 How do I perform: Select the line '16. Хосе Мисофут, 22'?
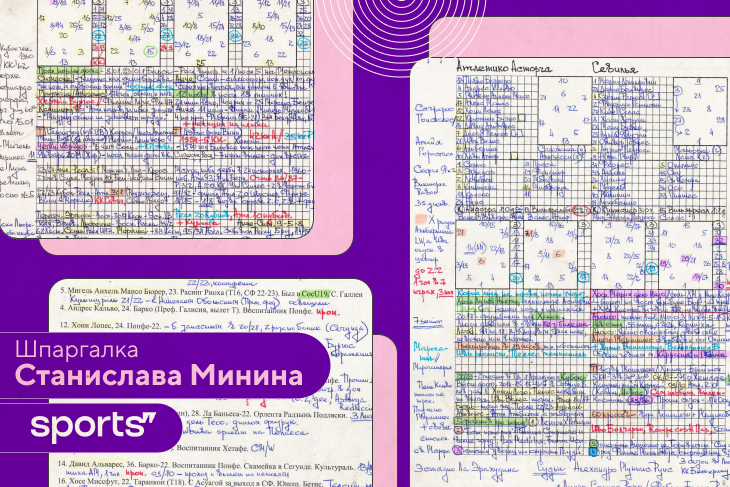pyautogui.click(x=190, y=482)
